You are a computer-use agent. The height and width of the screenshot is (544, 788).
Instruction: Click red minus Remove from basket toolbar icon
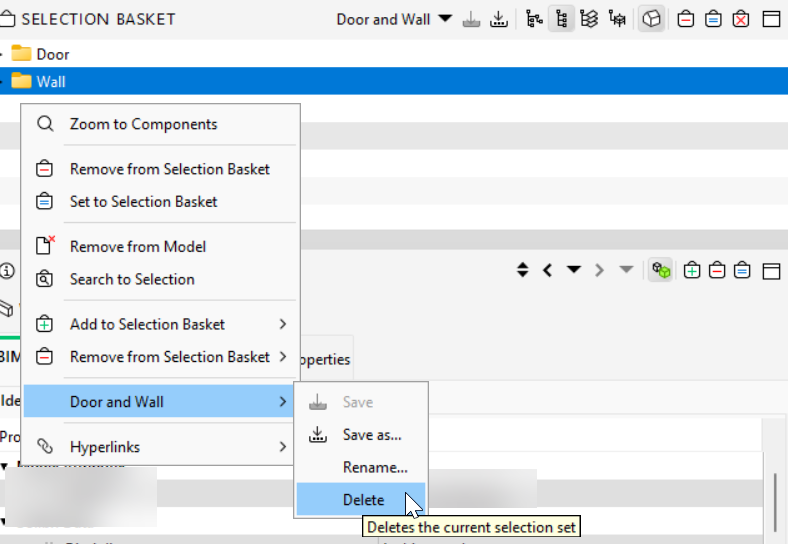coord(685,20)
